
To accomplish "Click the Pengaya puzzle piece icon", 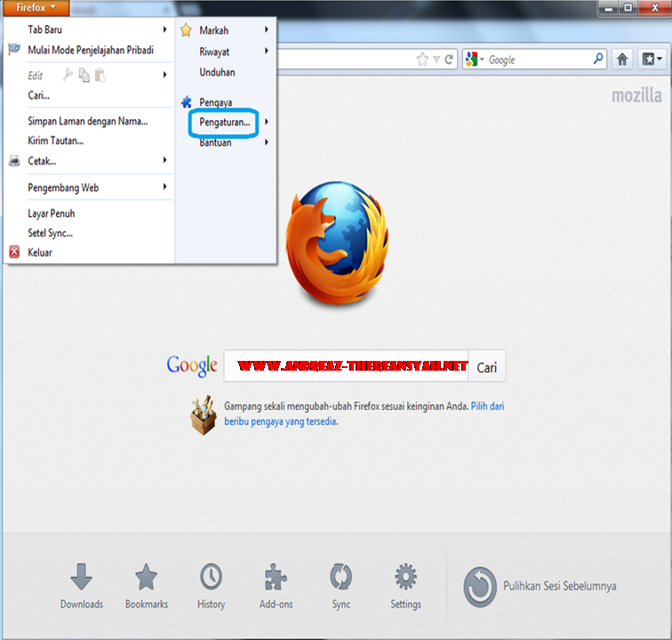I will [x=187, y=102].
